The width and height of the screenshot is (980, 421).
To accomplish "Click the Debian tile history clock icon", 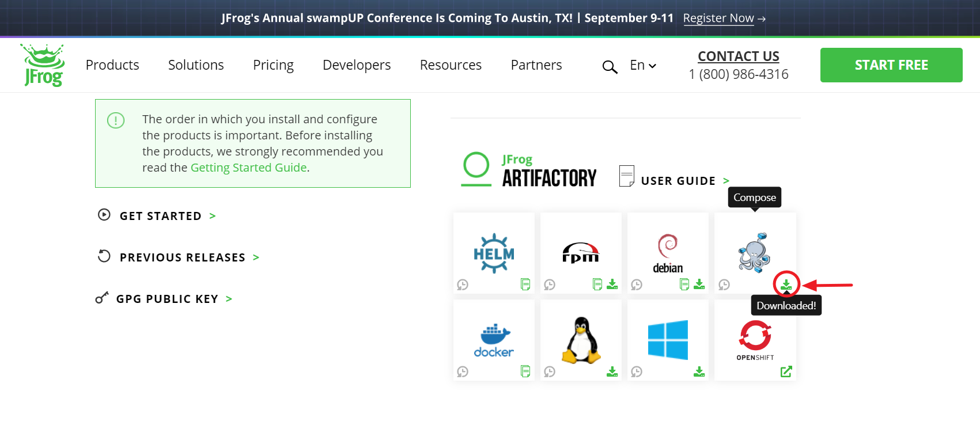I will pos(637,285).
